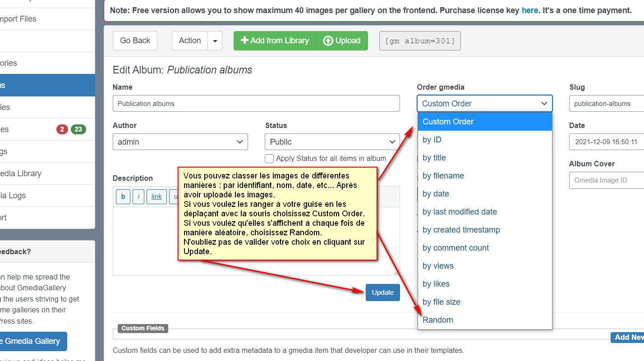Click the italic formatting button
The height and width of the screenshot is (361, 644).
[138, 196]
